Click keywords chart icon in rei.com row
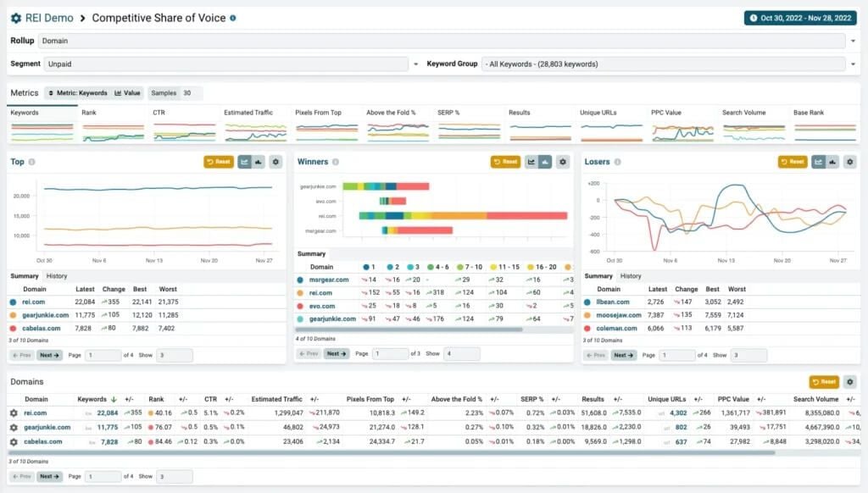The height and width of the screenshot is (493, 868). (88, 413)
